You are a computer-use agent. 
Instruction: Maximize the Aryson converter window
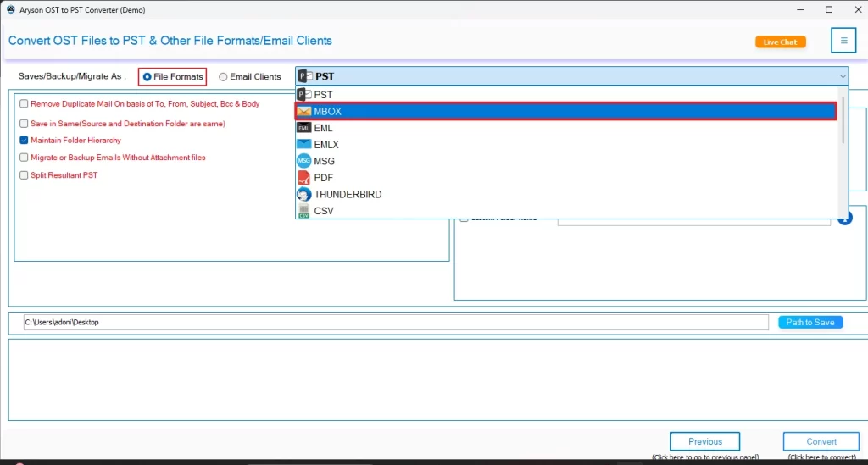pyautogui.click(x=829, y=10)
